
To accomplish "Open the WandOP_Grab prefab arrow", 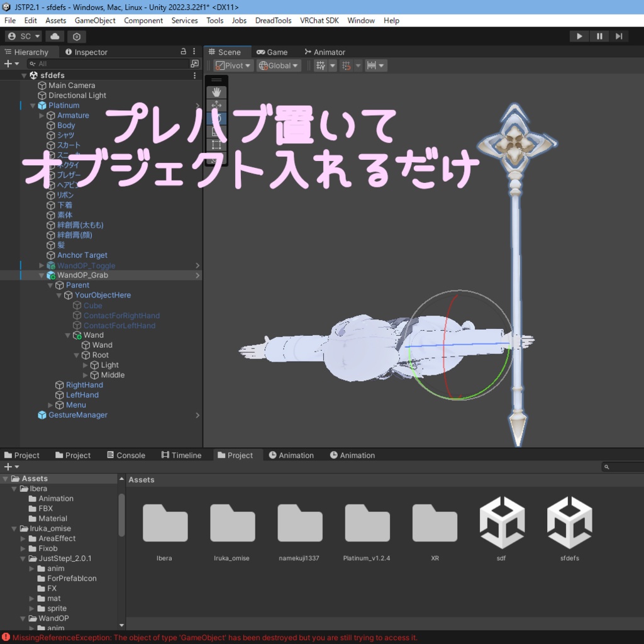I will click(197, 275).
